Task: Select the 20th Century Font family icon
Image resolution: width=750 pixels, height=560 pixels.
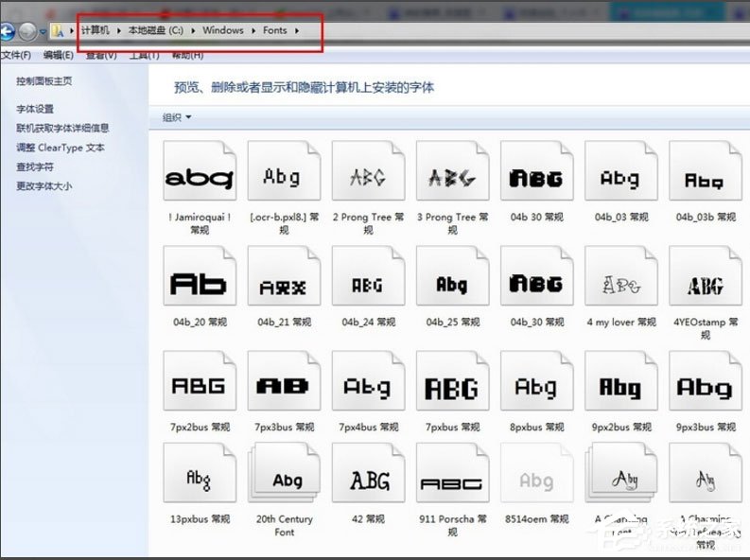Action: click(x=284, y=472)
